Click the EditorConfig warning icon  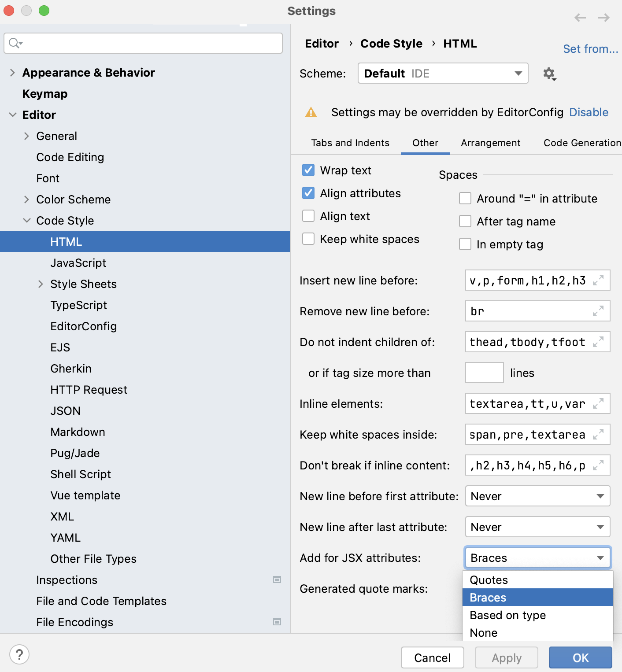point(311,112)
